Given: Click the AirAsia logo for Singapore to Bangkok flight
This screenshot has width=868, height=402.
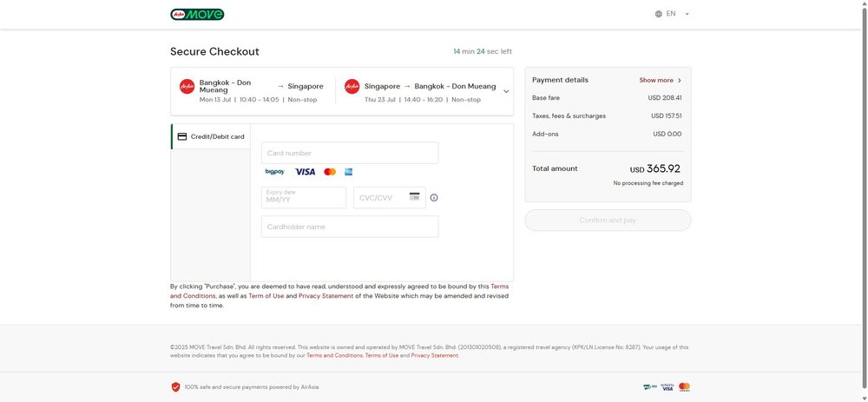Looking at the screenshot, I should (x=352, y=86).
